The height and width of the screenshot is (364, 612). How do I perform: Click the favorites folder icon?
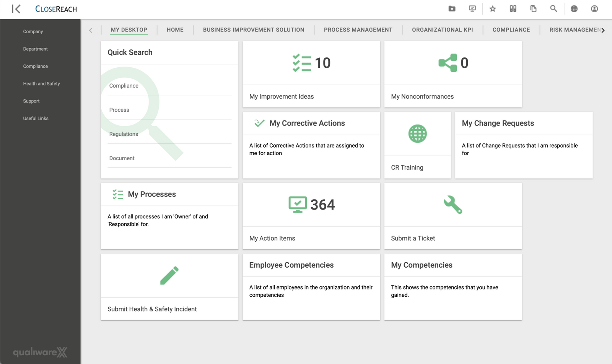point(452,8)
